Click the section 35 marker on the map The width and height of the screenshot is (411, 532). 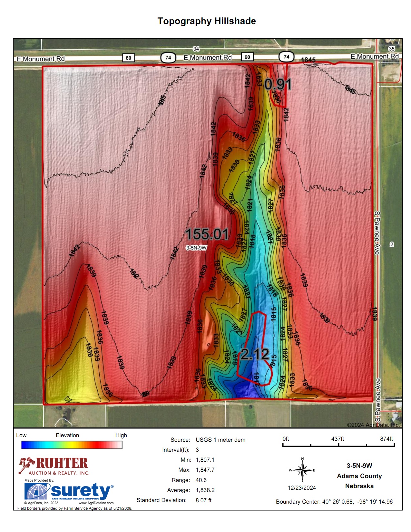coord(391,49)
